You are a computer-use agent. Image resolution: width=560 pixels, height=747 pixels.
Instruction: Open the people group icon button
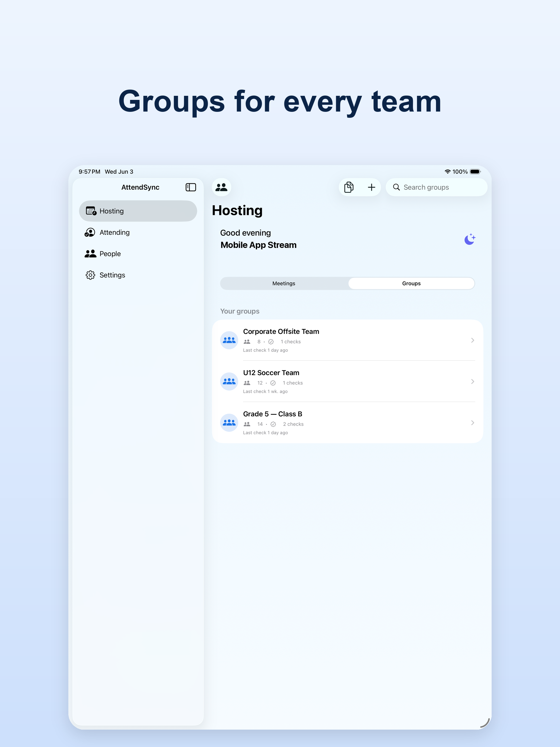221,187
